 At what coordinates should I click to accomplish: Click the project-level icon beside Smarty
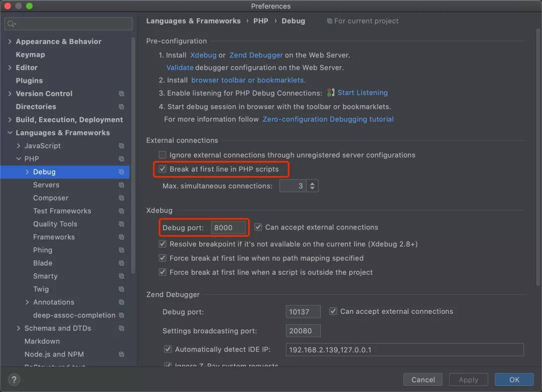(x=121, y=276)
